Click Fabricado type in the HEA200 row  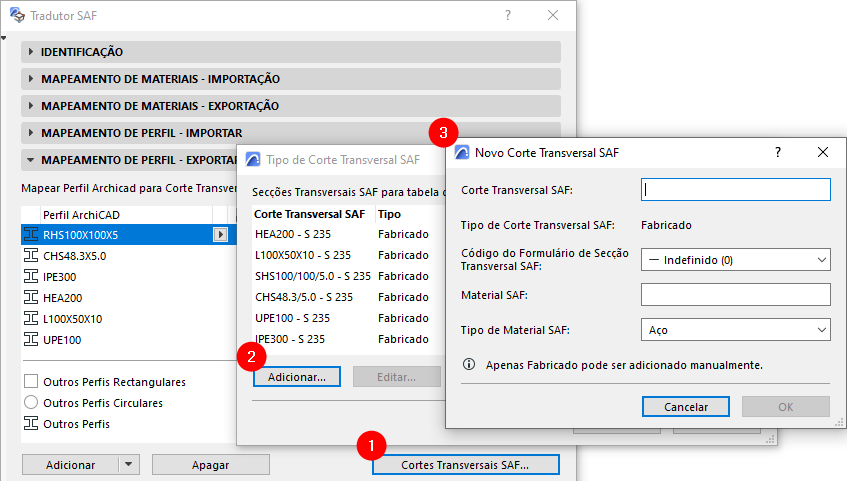click(403, 234)
